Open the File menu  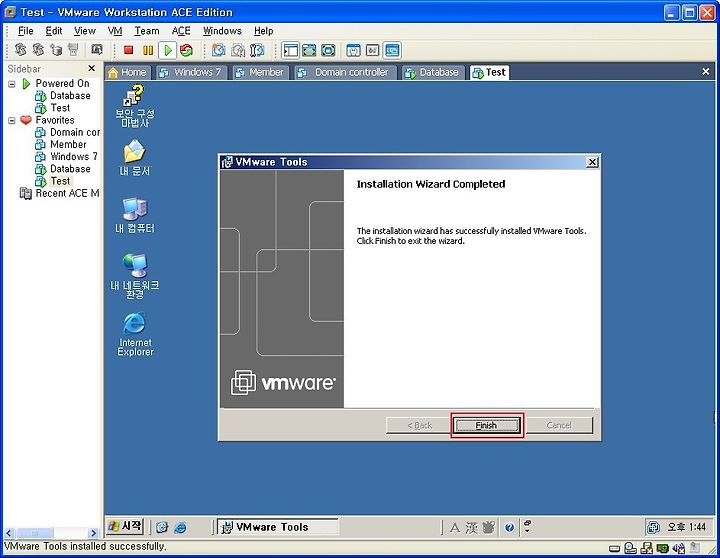[25, 31]
